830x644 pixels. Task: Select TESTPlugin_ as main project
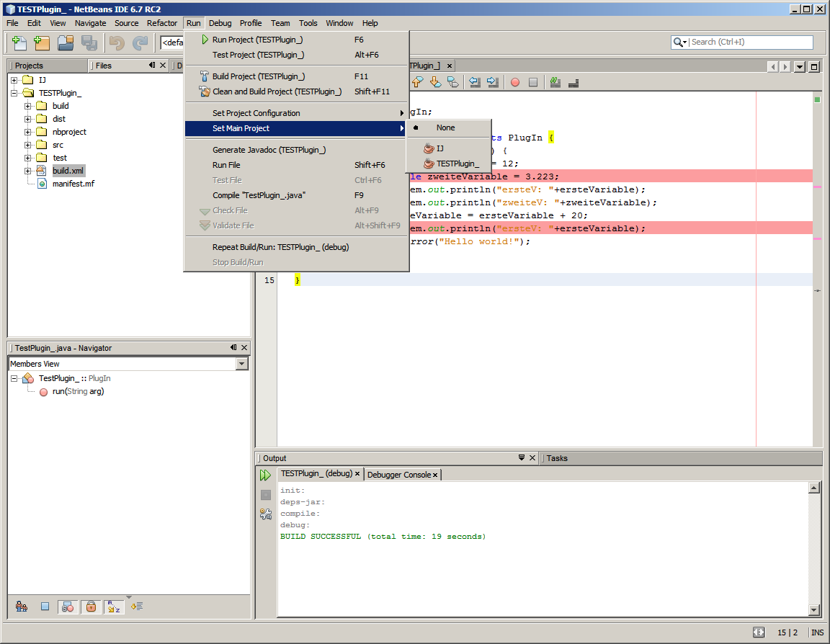pyautogui.click(x=457, y=164)
